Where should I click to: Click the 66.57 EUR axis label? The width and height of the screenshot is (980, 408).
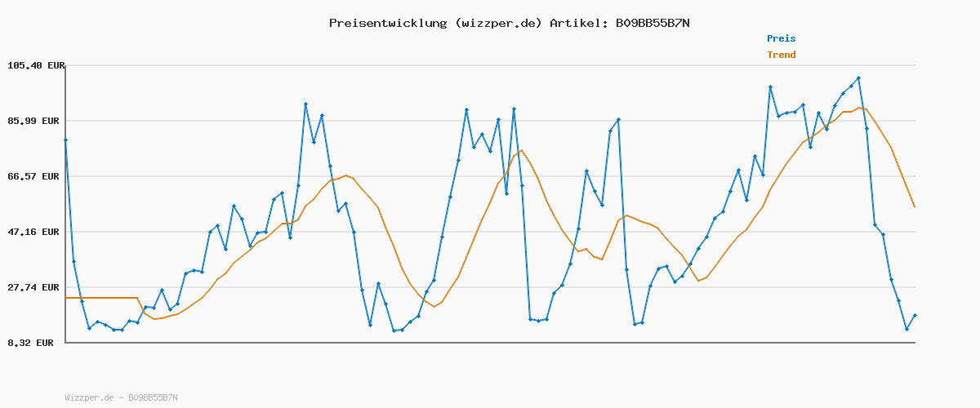(x=36, y=176)
